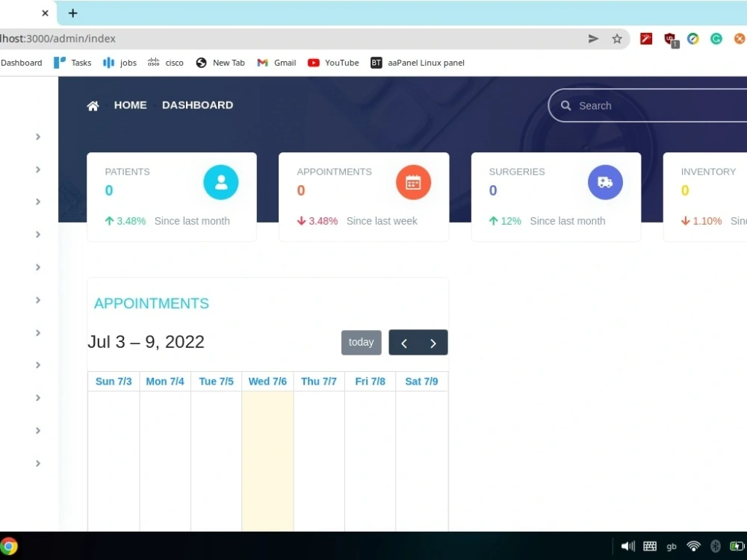
Task: Open the jobs bookmark
Action: [120, 63]
